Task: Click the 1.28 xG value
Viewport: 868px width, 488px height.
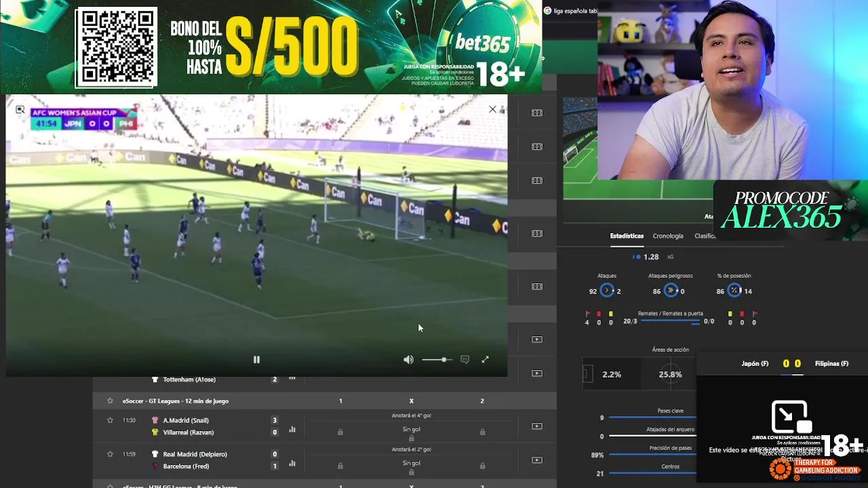Action: (651, 257)
